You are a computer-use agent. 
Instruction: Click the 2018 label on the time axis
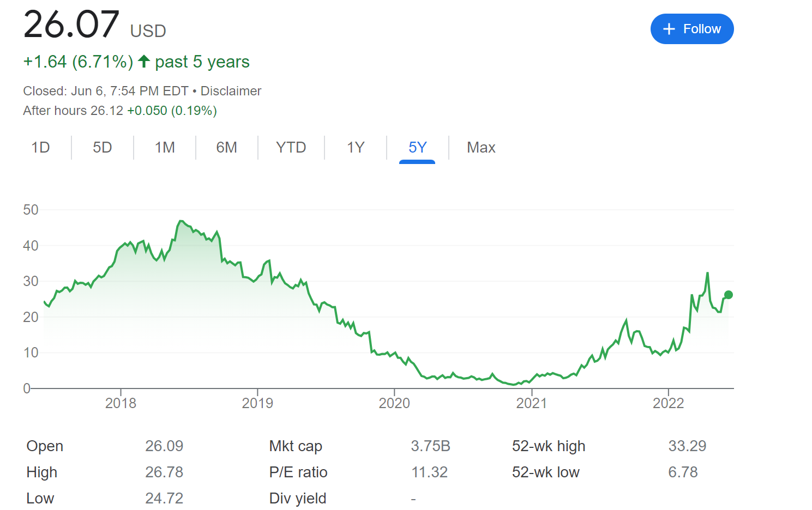click(x=121, y=403)
